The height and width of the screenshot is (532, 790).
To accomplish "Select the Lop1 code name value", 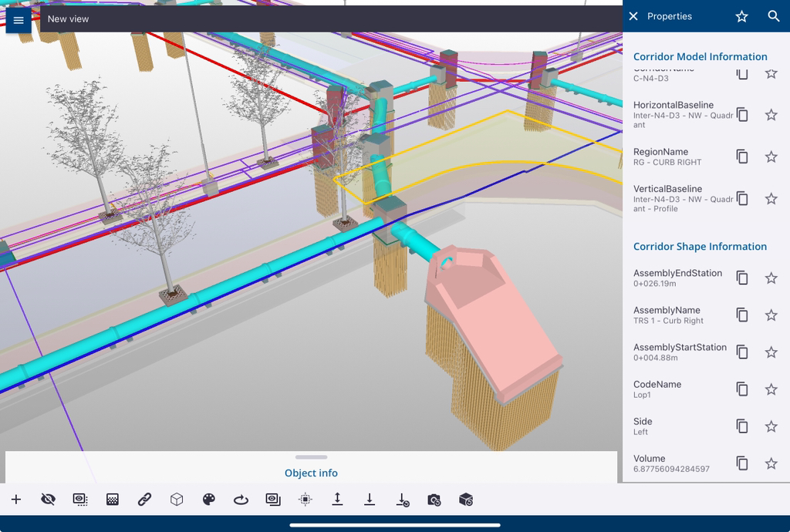I will pyautogui.click(x=642, y=395).
